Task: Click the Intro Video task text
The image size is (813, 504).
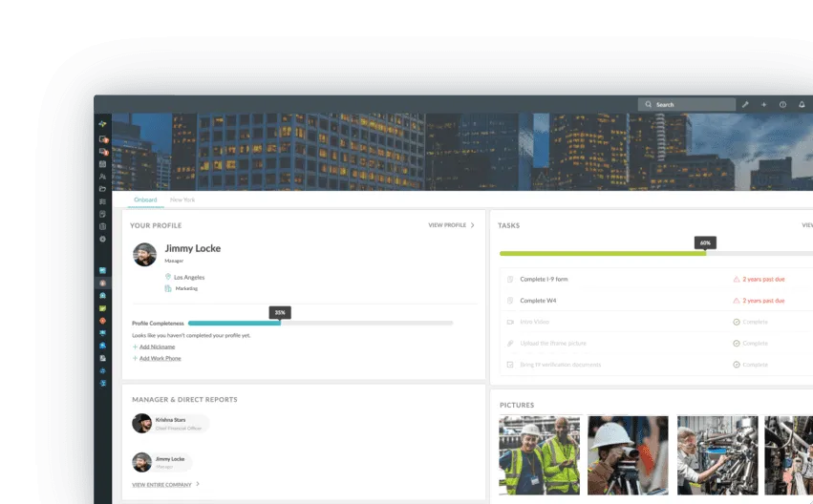Action: pos(534,322)
